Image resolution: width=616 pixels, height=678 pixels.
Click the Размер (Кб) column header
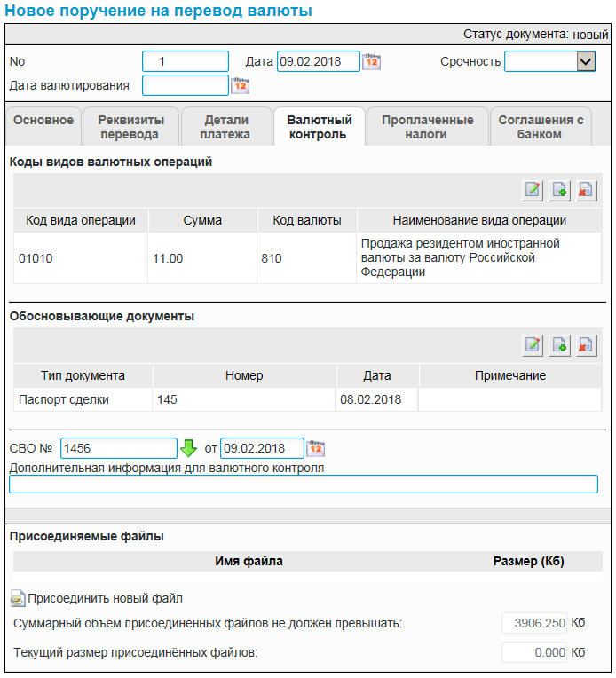coord(529,561)
